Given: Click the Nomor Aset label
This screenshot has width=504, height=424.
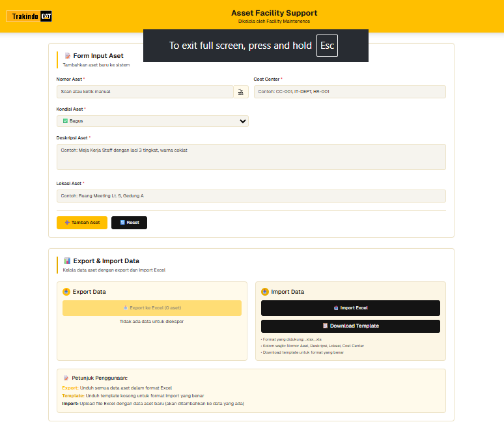Looking at the screenshot, I should (x=69, y=79).
